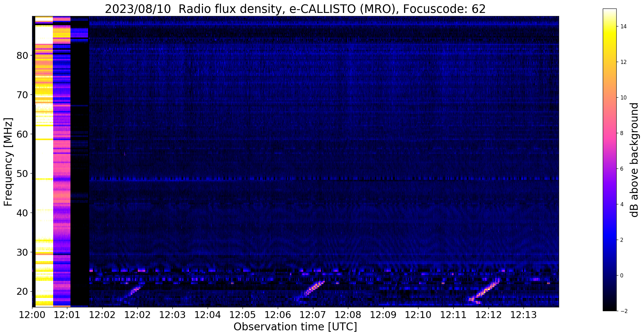Click the bright burst streak above 12:12
This screenshot has width=644, height=336.
click(x=484, y=291)
